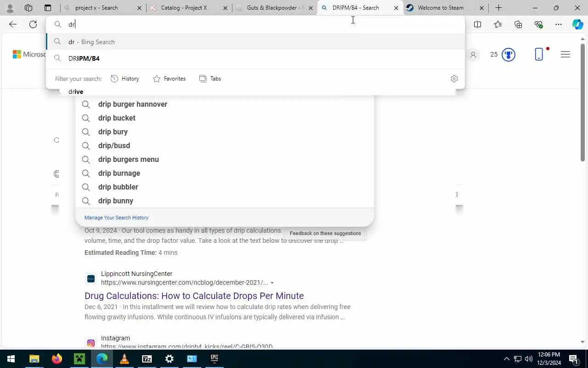
Task: Toggle the vertical tabs icon
Action: point(48,8)
